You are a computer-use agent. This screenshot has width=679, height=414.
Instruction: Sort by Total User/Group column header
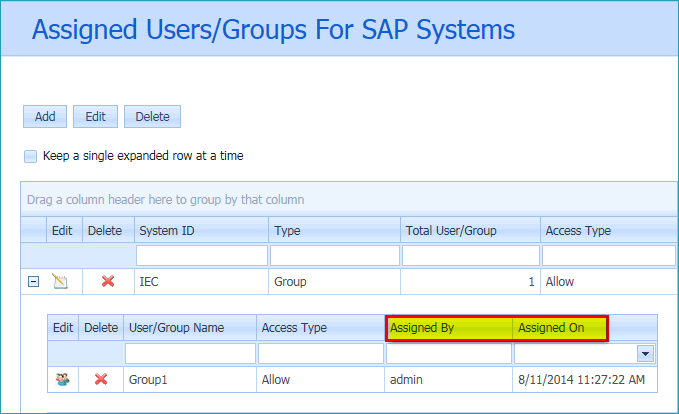(x=470, y=230)
